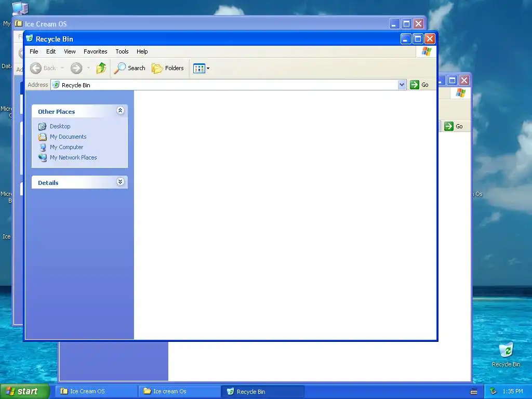Expand the Details panel
The width and height of the screenshot is (532, 399).
pyautogui.click(x=120, y=182)
